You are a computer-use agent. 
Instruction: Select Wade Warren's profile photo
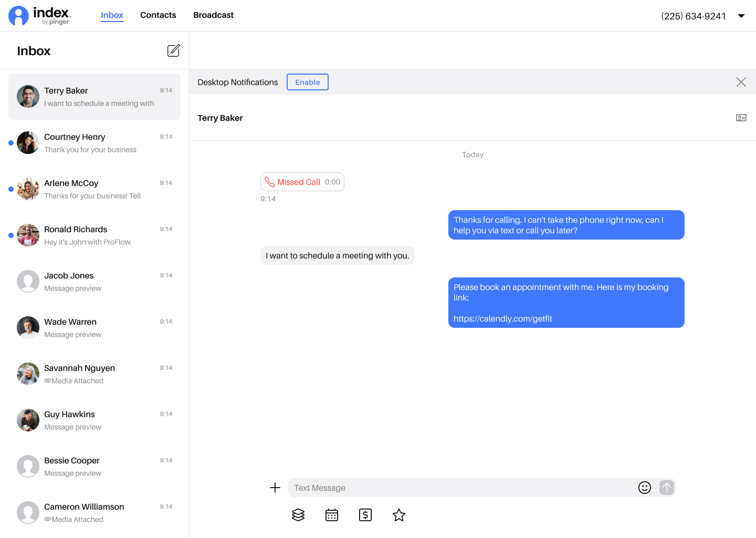click(x=28, y=328)
